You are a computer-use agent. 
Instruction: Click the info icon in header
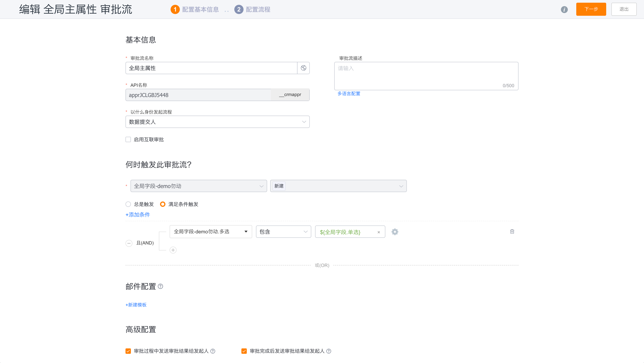tap(564, 9)
